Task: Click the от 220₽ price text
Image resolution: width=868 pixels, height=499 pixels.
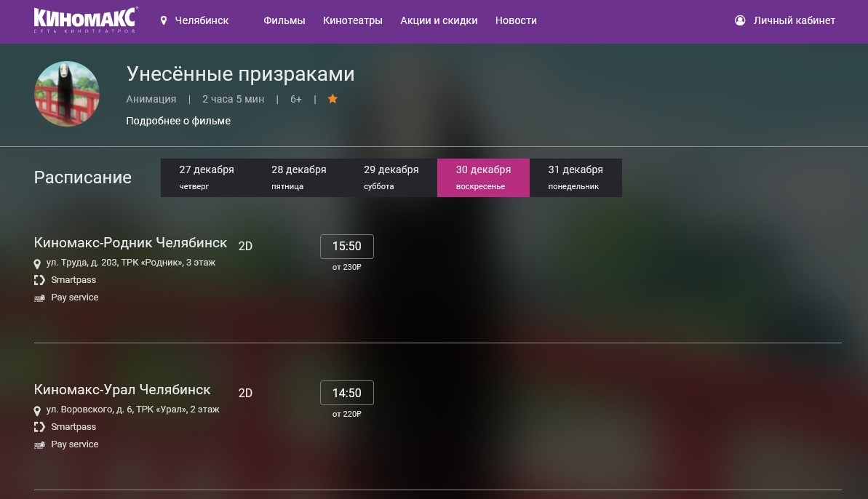Action: (346, 414)
